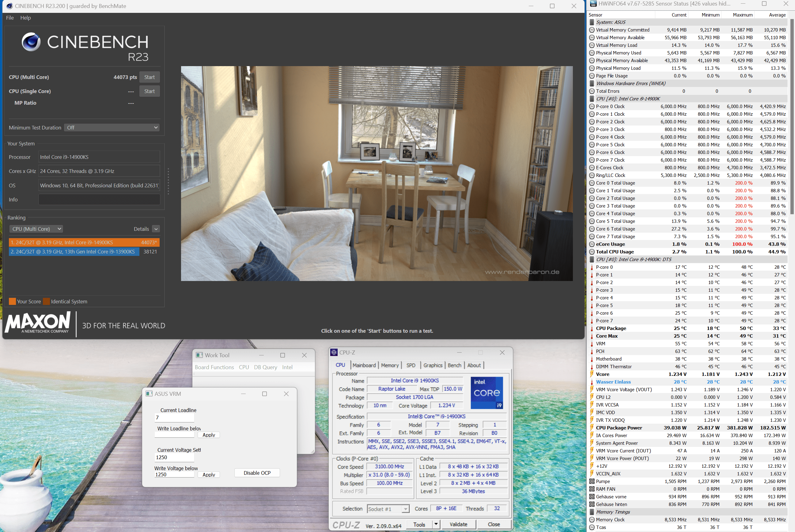The height and width of the screenshot is (532, 795).
Task: Click the System: ASUS group icon
Action: pos(592,22)
